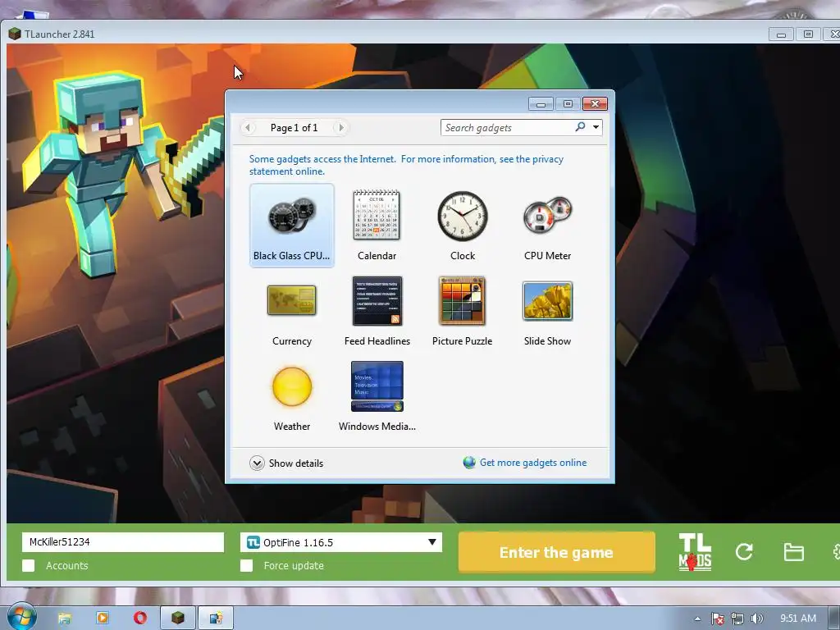Screen dimensions: 840x630
Task: Click the 'Page 1 of 1' text
Action: [294, 127]
